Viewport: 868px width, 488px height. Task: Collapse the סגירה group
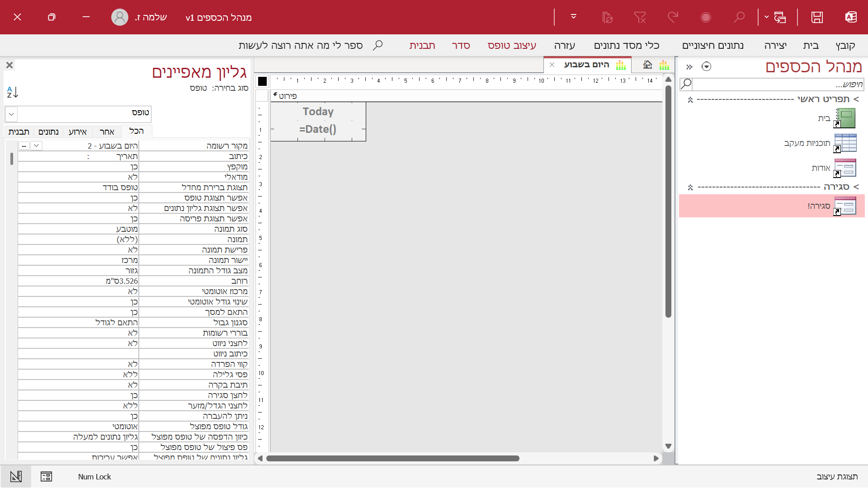[x=690, y=187]
